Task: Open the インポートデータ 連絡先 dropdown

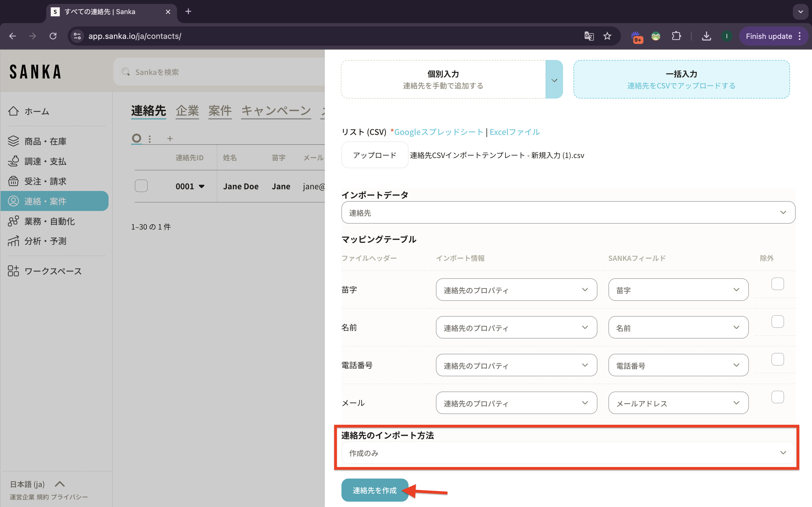Action: click(x=568, y=213)
